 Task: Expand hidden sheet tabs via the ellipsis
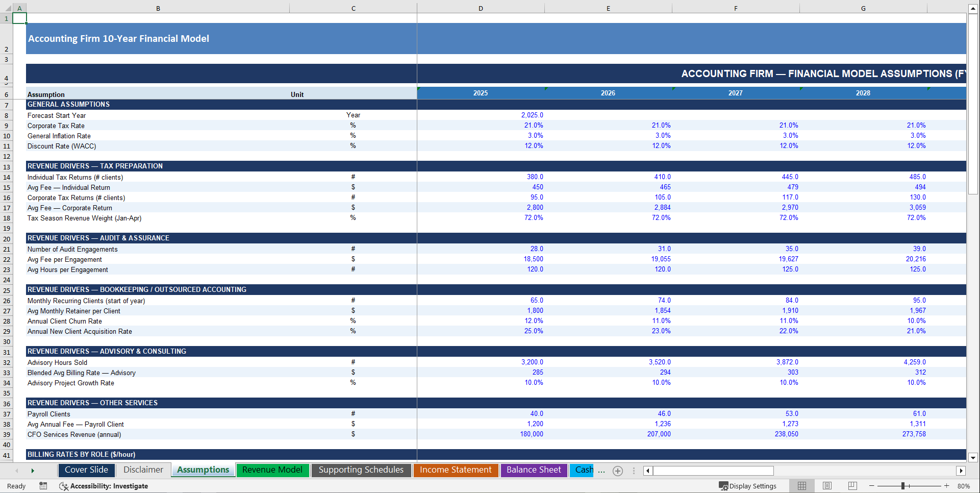[x=601, y=471]
